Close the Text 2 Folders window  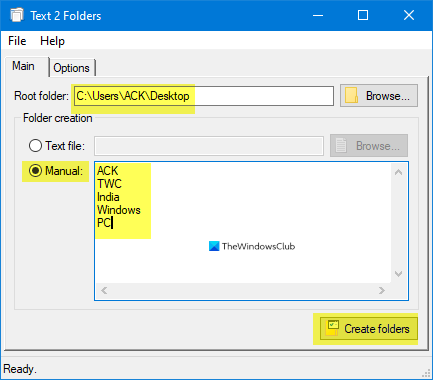[x=409, y=15]
